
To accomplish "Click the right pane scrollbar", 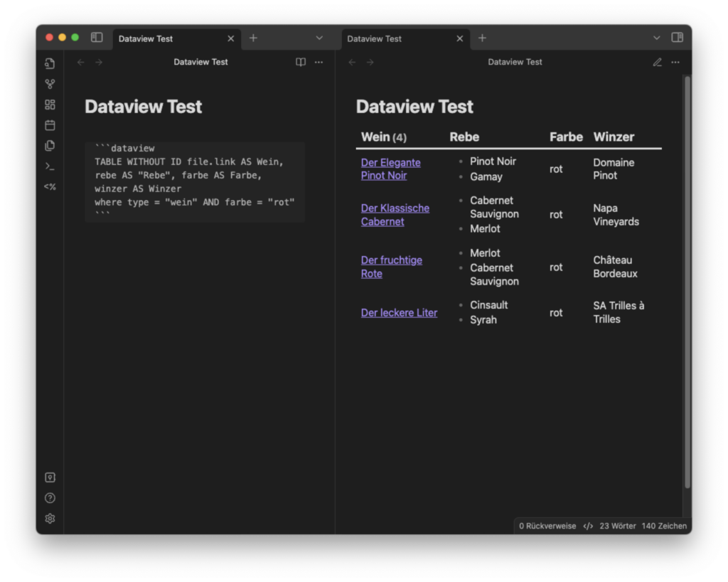I will [x=687, y=282].
